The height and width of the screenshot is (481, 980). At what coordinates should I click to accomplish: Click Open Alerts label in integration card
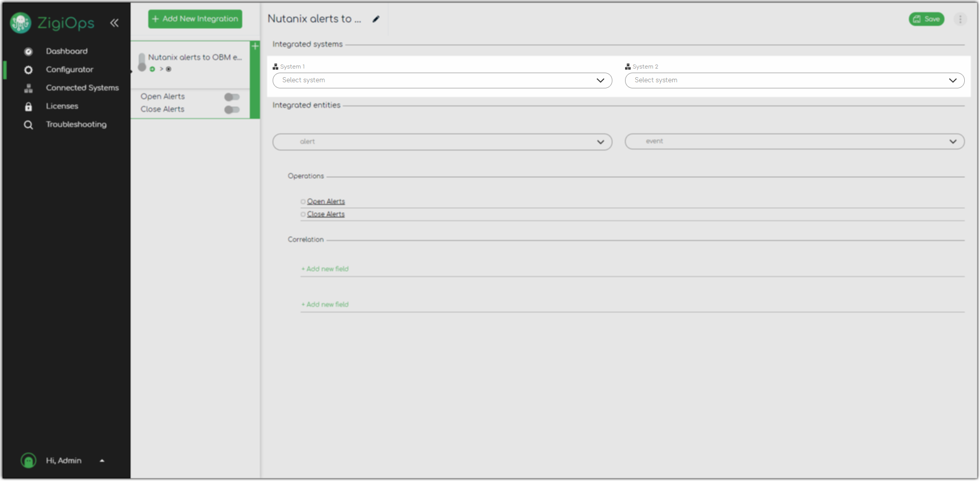point(162,97)
